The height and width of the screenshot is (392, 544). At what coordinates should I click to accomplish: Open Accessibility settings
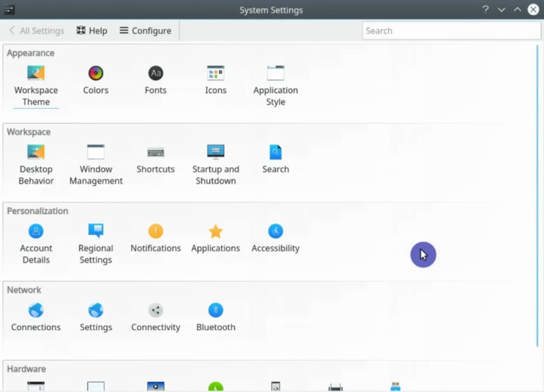(x=275, y=238)
